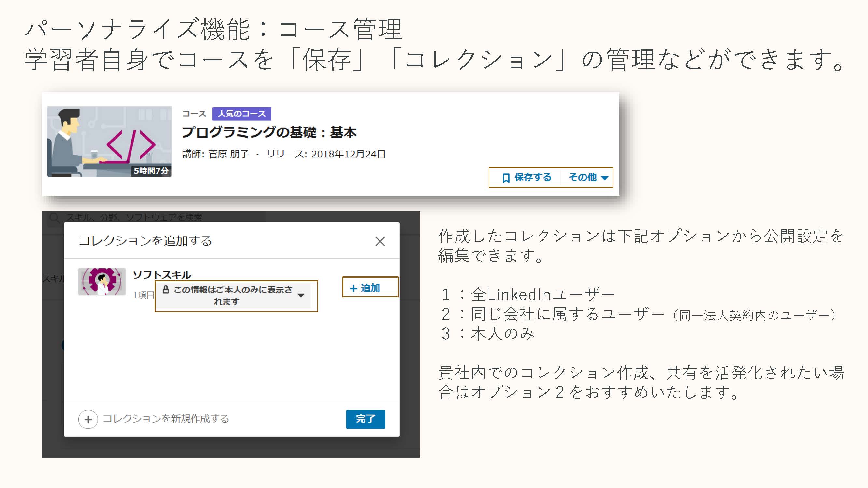Click コレクションを新規作成する link text
Image resolution: width=868 pixels, height=488 pixels.
[166, 419]
